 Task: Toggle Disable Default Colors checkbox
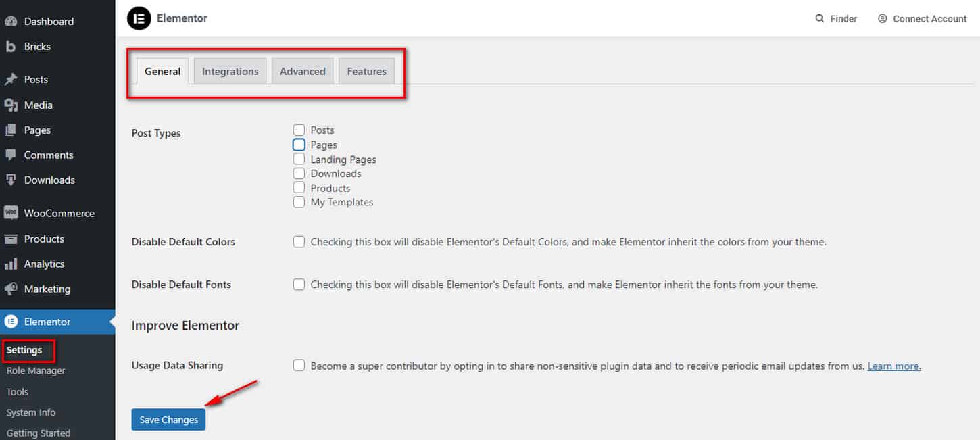(299, 241)
